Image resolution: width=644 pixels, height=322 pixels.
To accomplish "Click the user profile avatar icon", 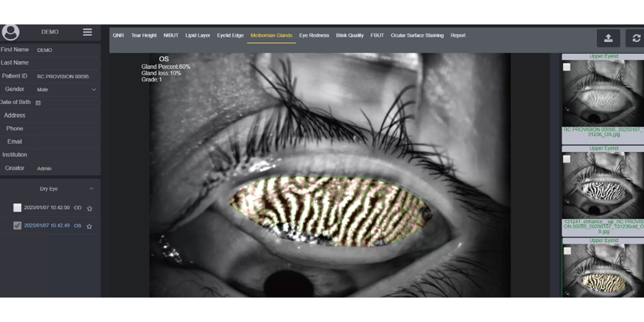I will (x=11, y=32).
